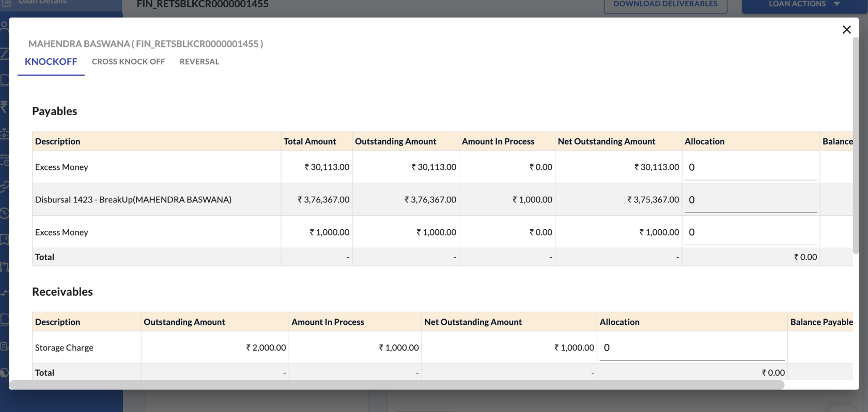Click the '₹ 2,000.00' Storage Charge outstanding amount

point(266,348)
